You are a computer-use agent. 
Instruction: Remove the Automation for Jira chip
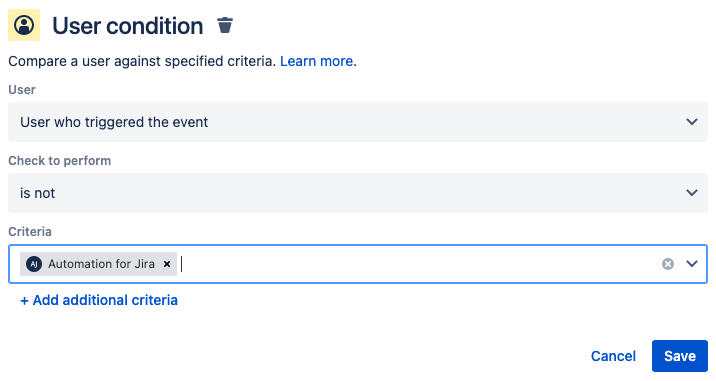tap(167, 264)
